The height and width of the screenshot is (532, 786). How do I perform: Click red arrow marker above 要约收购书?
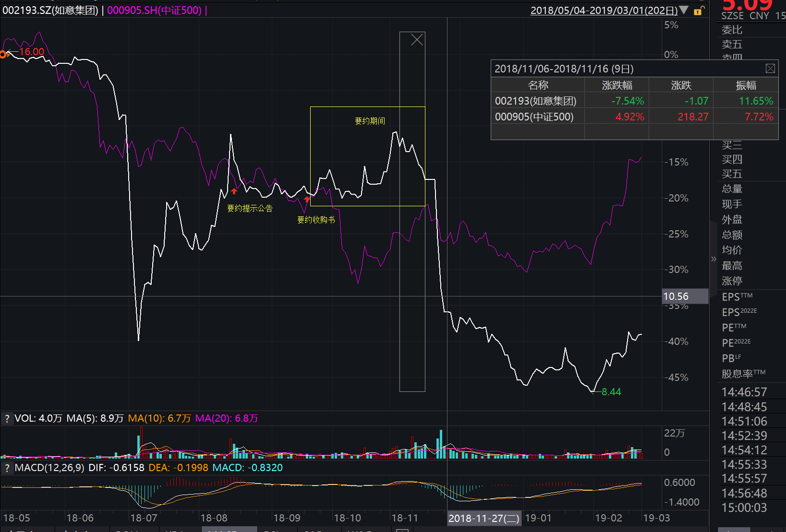pyautogui.click(x=307, y=199)
